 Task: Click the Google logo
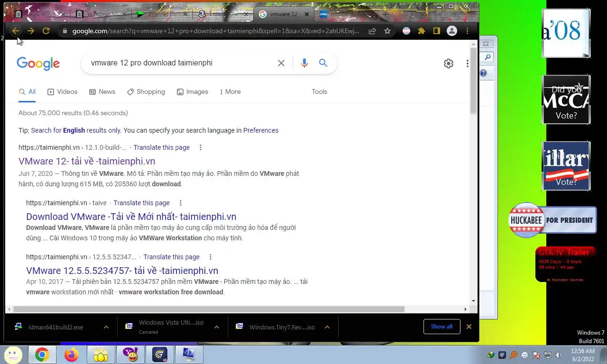point(38,64)
